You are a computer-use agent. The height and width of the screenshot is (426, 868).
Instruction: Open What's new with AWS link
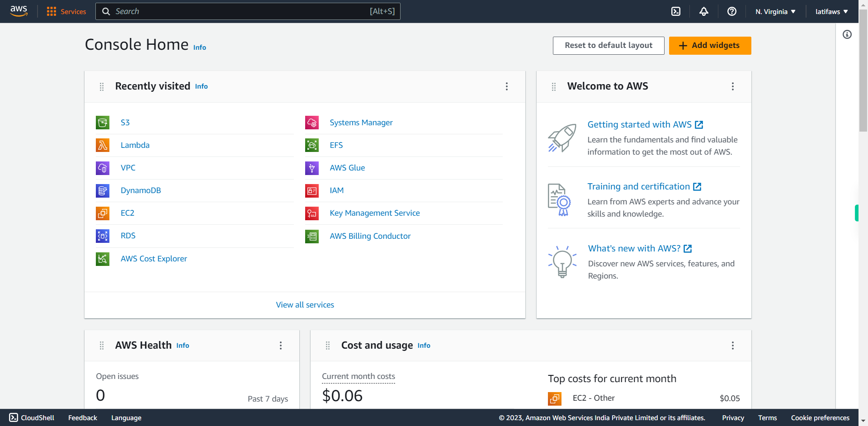640,248
